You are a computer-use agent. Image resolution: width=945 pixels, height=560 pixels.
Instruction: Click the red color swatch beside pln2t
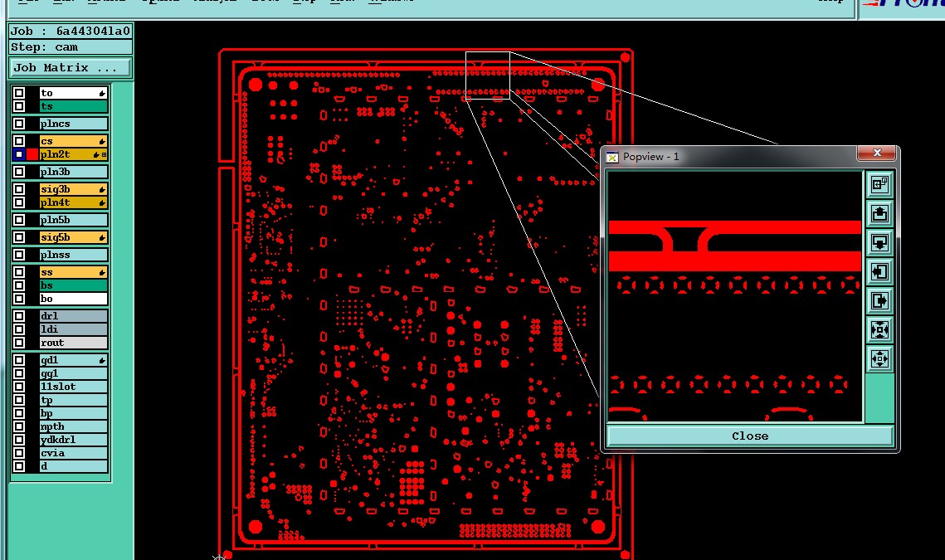click(32, 154)
